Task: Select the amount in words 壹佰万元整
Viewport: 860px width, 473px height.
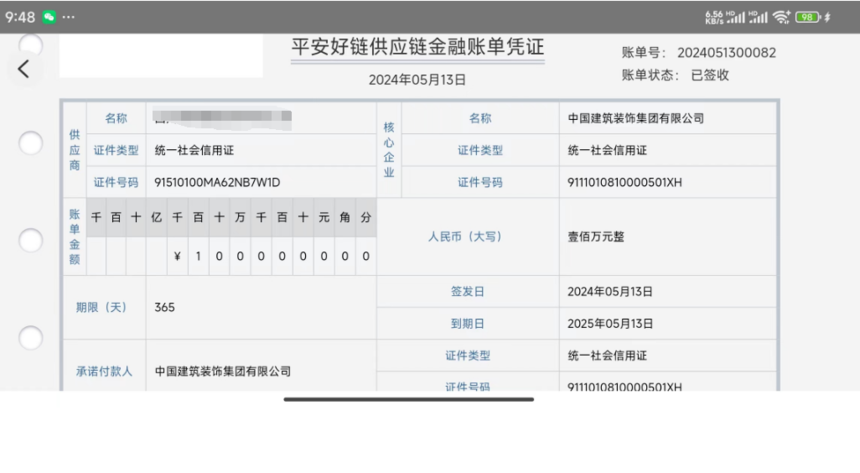Action: coord(596,236)
